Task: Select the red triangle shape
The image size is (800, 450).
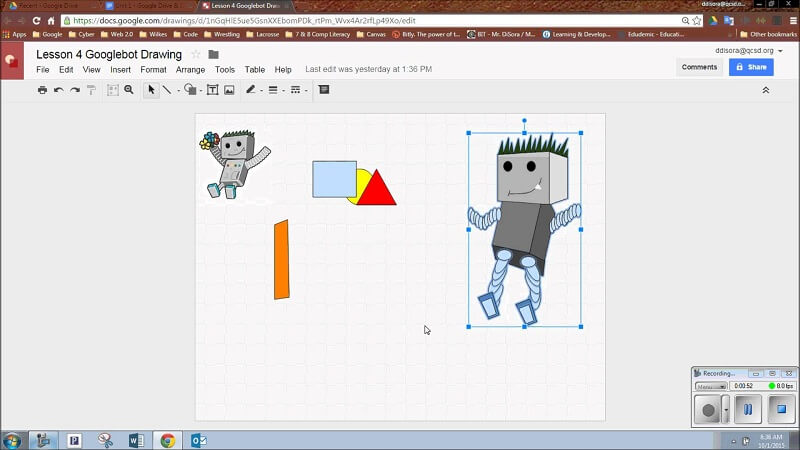Action: click(x=377, y=192)
